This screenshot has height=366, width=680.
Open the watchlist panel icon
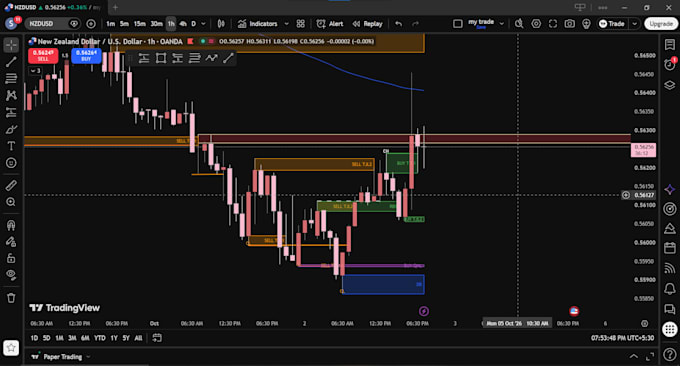(670, 45)
